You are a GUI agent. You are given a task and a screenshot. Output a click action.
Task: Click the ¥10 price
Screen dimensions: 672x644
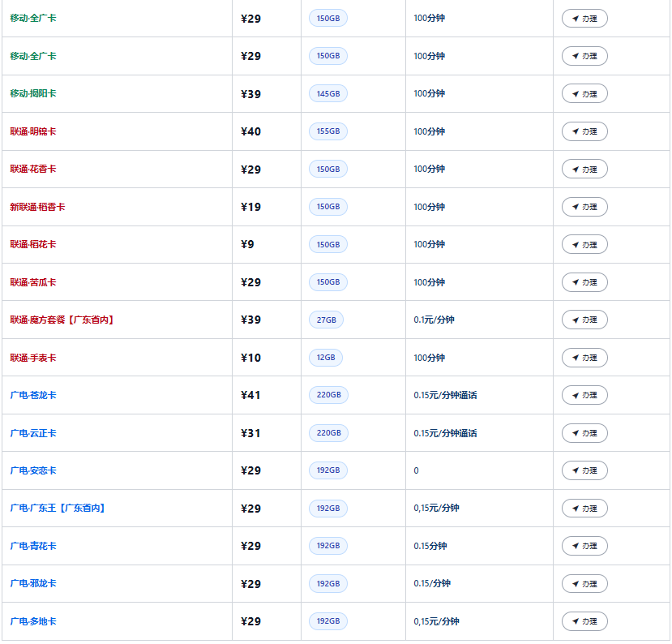click(x=250, y=358)
